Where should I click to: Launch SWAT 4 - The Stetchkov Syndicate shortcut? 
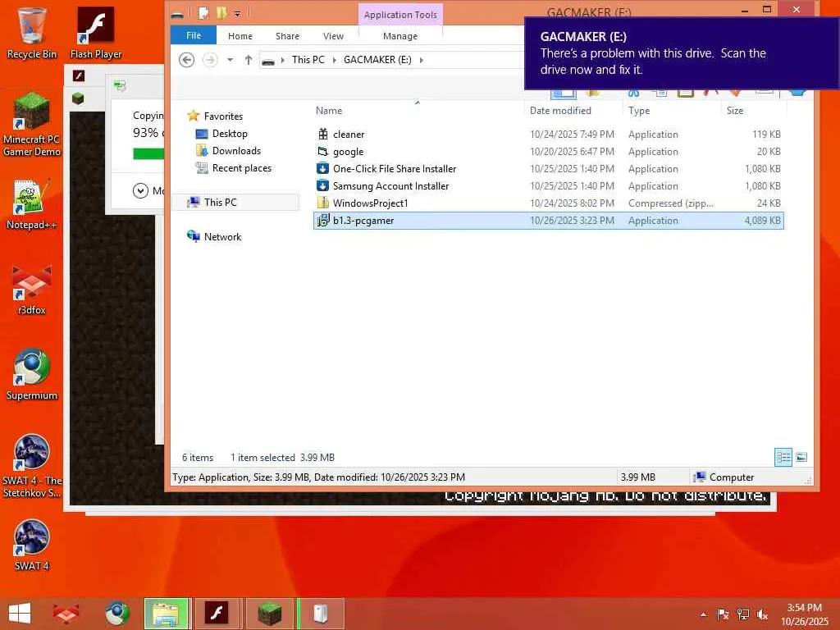(32, 466)
